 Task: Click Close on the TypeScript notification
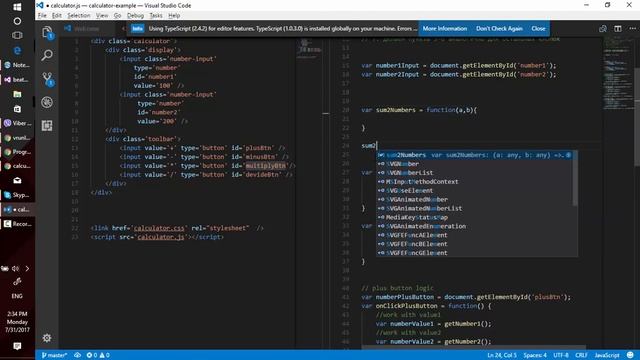[x=538, y=29]
